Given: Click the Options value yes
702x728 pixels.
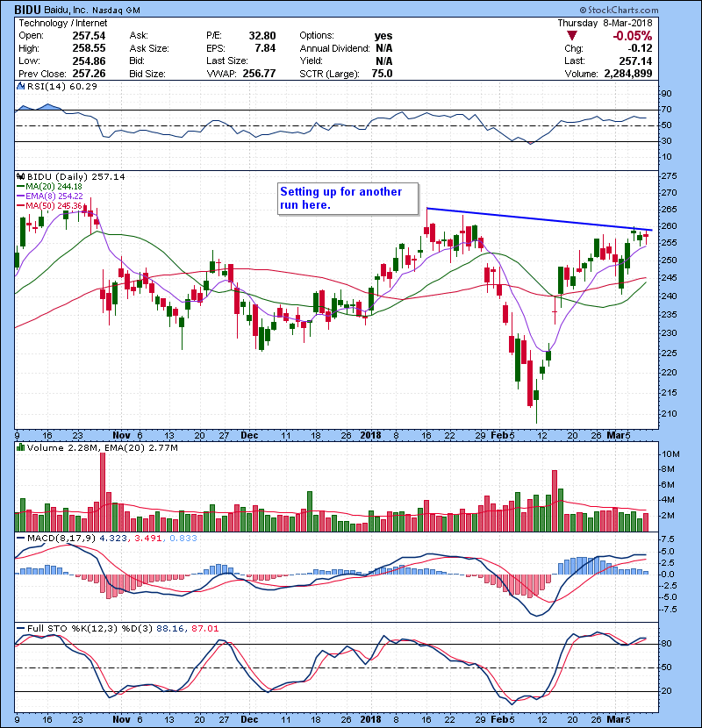Looking at the screenshot, I should (383, 36).
